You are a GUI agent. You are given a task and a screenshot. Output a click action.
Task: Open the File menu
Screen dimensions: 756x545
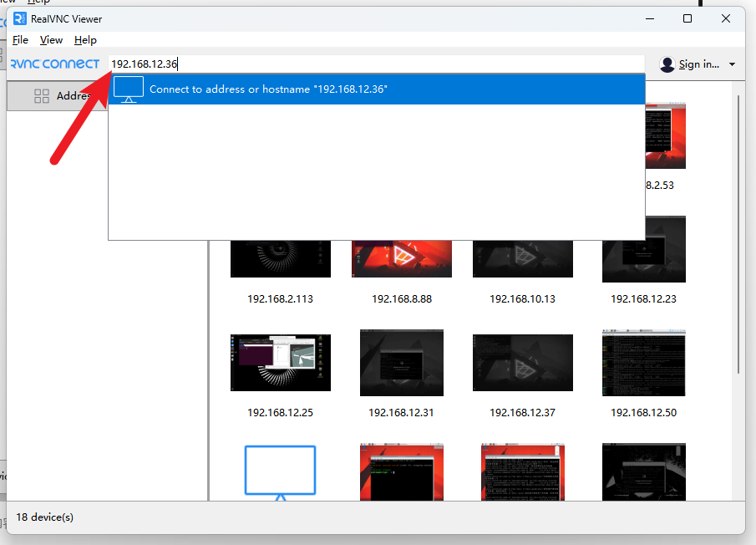(x=20, y=40)
